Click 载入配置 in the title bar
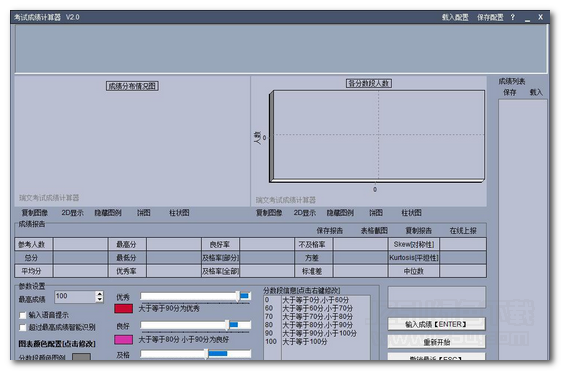Image resolution: width=561 pixels, height=371 pixels. coord(455,17)
